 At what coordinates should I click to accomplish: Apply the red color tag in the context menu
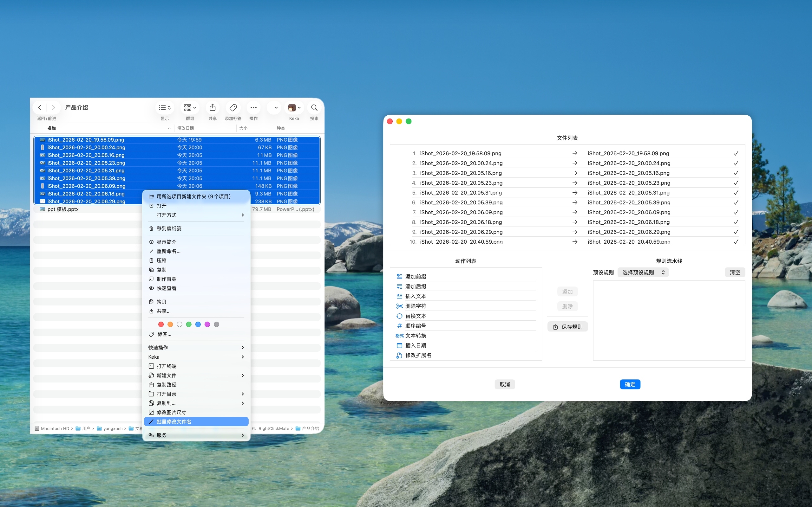(161, 324)
